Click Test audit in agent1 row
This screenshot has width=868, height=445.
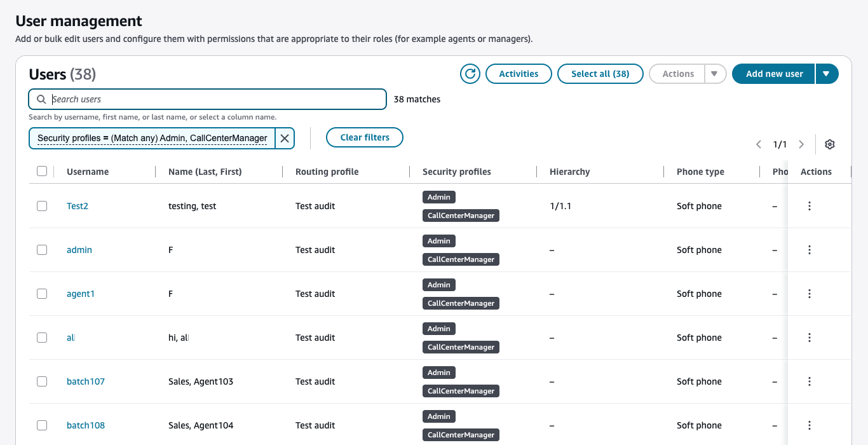coord(315,294)
